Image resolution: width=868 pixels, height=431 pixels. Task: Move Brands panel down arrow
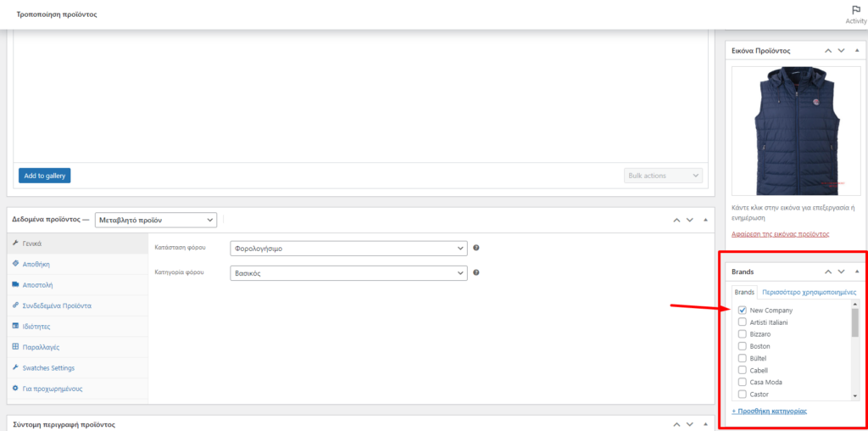(841, 271)
